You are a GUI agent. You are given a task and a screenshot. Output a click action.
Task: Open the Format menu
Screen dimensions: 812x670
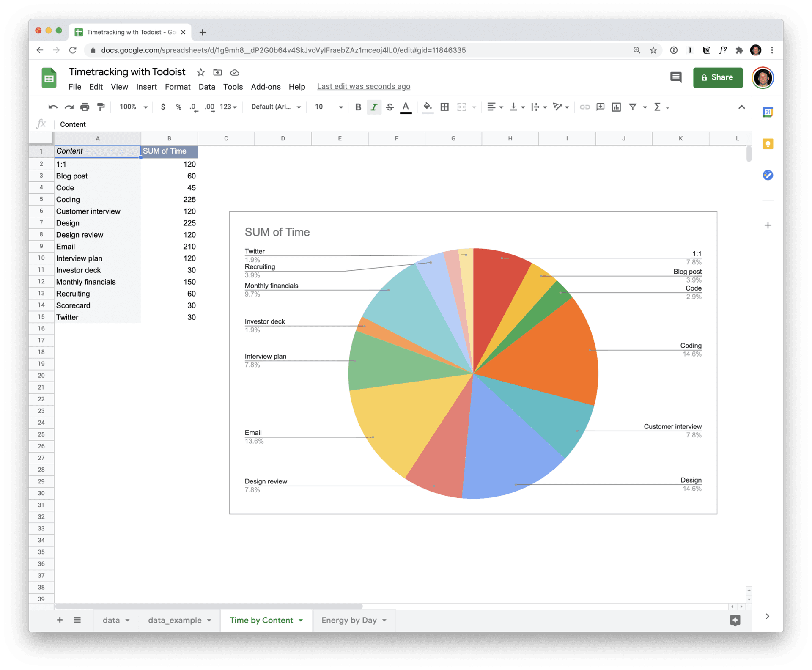tap(178, 87)
